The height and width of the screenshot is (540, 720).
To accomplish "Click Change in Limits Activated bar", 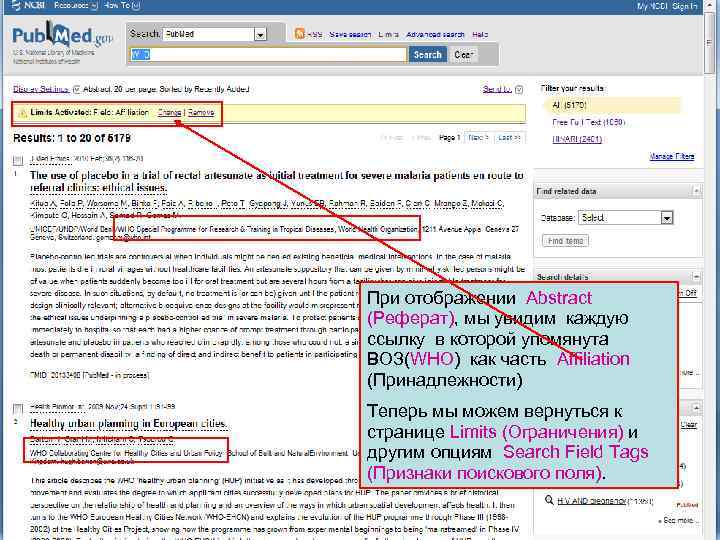I will coord(169,112).
